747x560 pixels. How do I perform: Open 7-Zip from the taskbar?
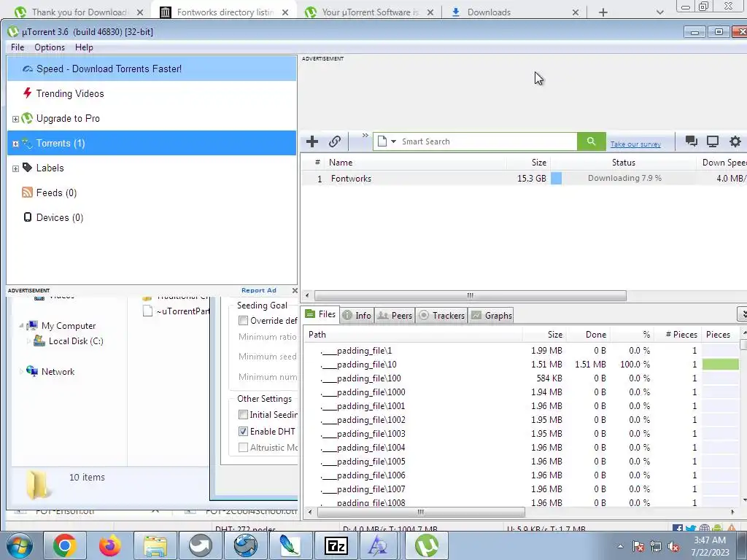[336, 545]
